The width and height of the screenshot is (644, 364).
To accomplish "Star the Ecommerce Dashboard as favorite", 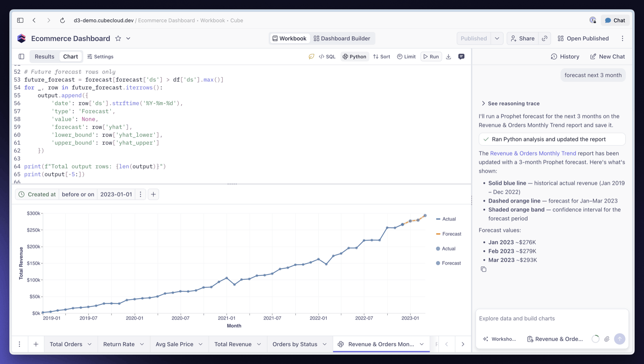I will click(x=118, y=38).
